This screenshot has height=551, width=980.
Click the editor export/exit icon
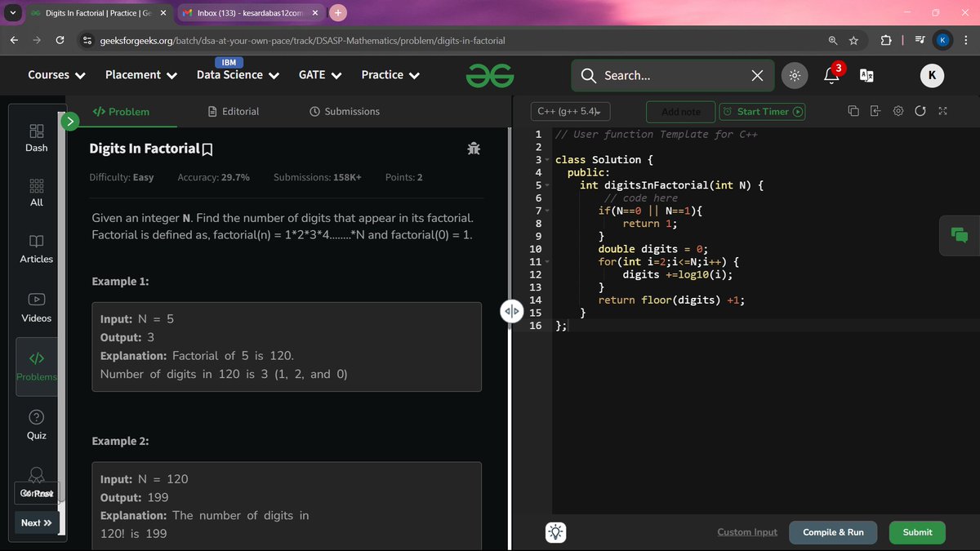pos(875,111)
